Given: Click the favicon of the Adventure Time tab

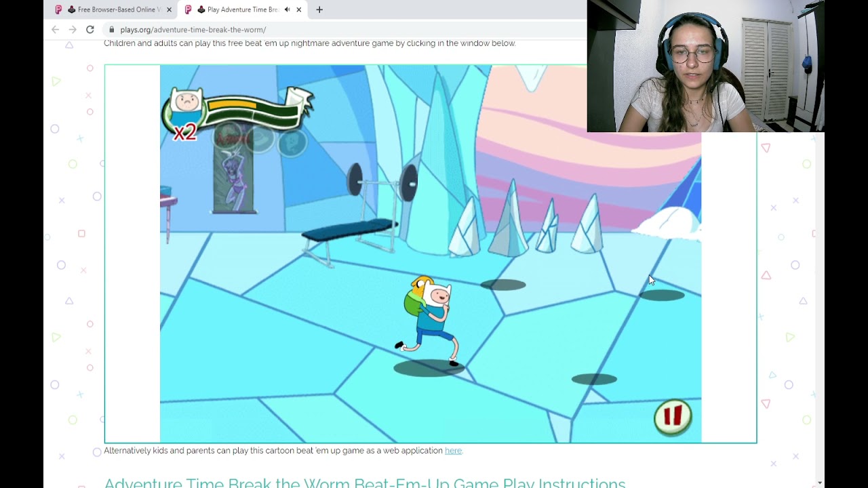Looking at the screenshot, I should click(x=189, y=9).
